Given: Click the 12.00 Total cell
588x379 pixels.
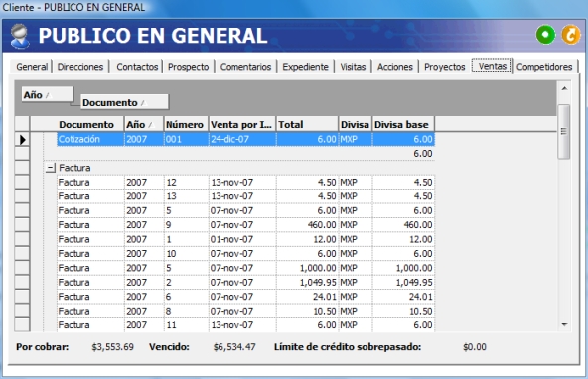Looking at the screenshot, I should 307,239.
